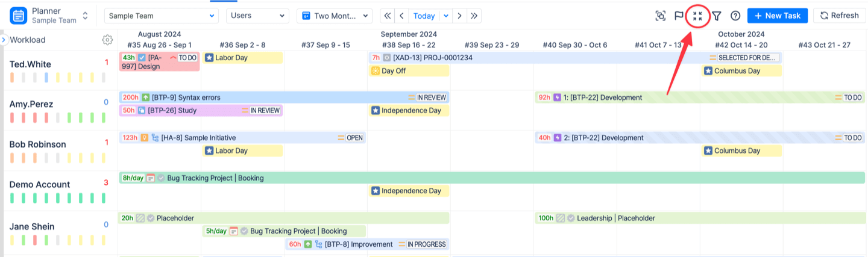Image resolution: width=868 pixels, height=257 pixels.
Task: Expand the left sidebar panel arrow
Action: [4, 40]
